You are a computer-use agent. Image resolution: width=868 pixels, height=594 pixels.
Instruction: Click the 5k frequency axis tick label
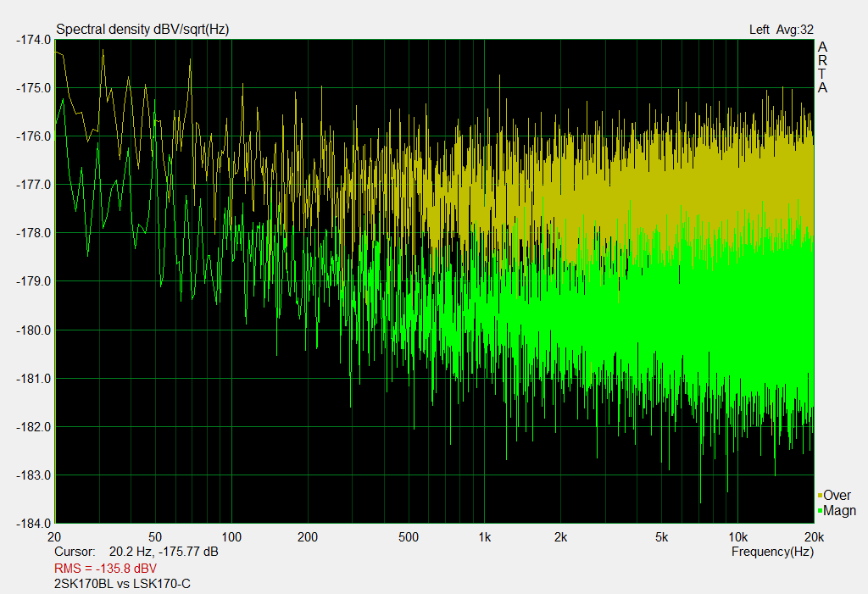pyautogui.click(x=661, y=537)
